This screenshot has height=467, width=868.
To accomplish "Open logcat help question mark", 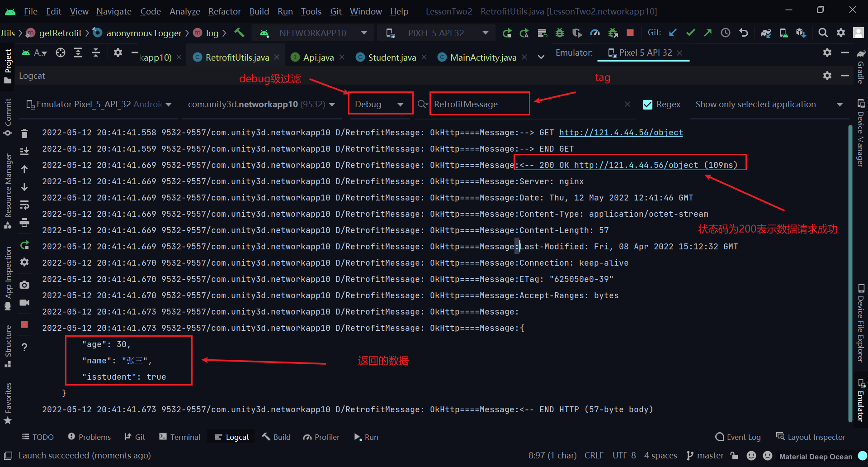I will (x=24, y=347).
